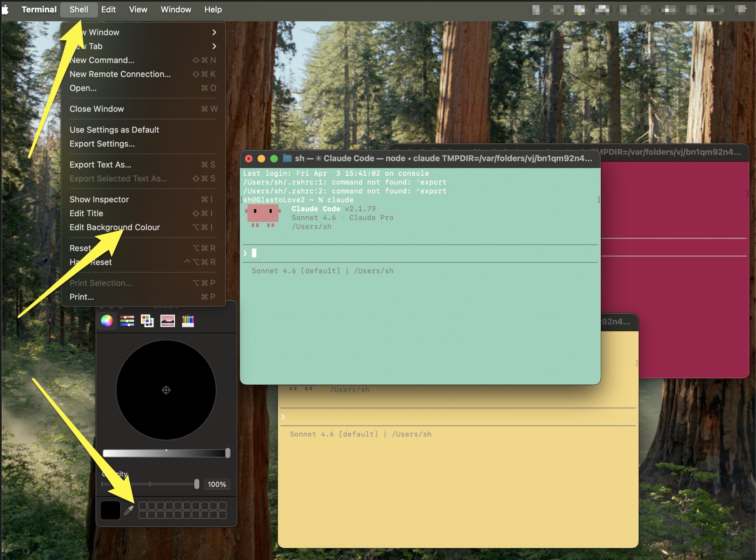Activate the eyedropper color sampler

128,509
